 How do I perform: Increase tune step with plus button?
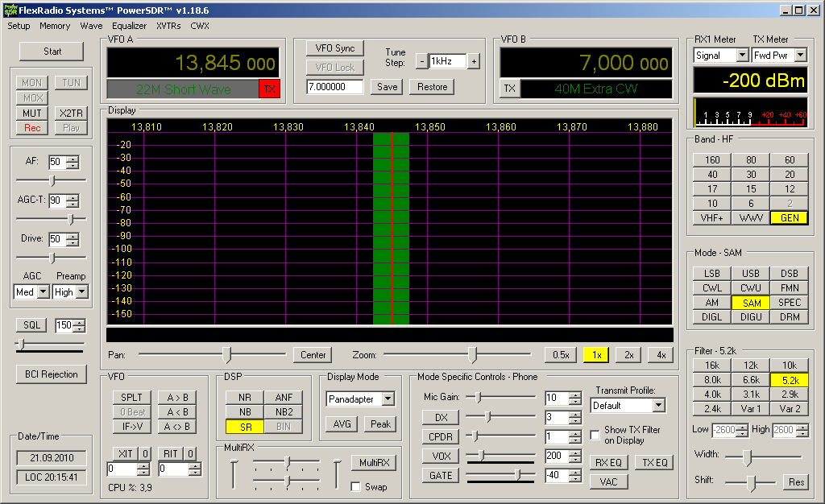474,61
